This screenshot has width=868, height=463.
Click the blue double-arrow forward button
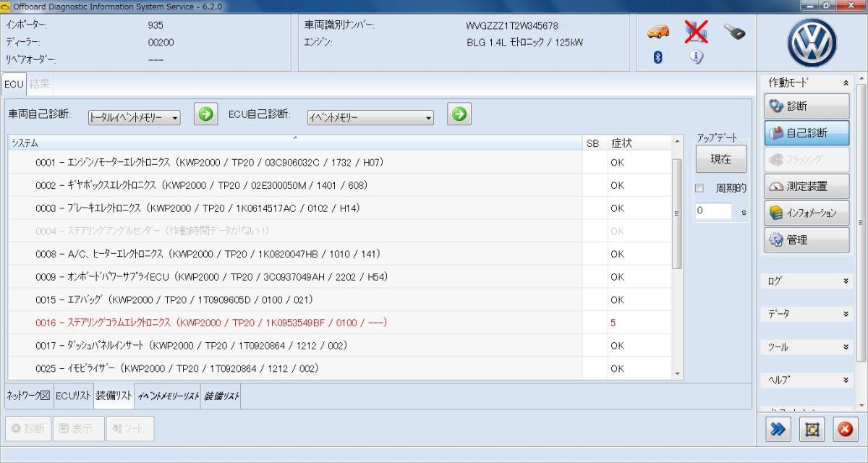click(778, 430)
